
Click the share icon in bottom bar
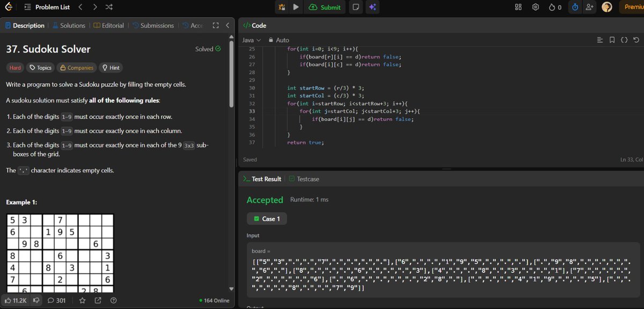[98, 300]
